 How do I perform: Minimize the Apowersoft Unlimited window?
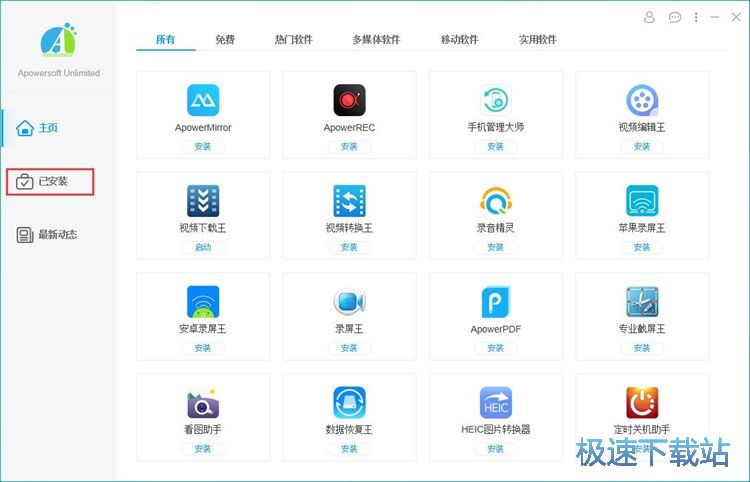pyautogui.click(x=715, y=18)
